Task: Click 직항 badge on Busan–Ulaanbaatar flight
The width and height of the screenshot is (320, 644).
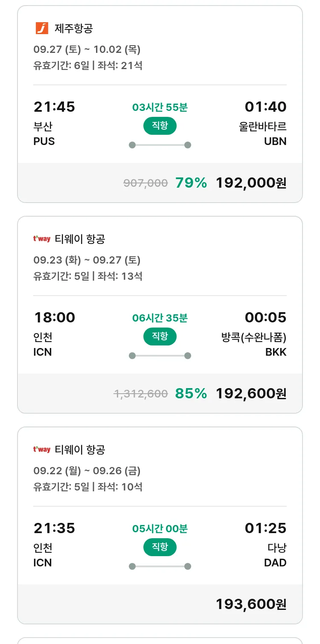Action: (160, 126)
